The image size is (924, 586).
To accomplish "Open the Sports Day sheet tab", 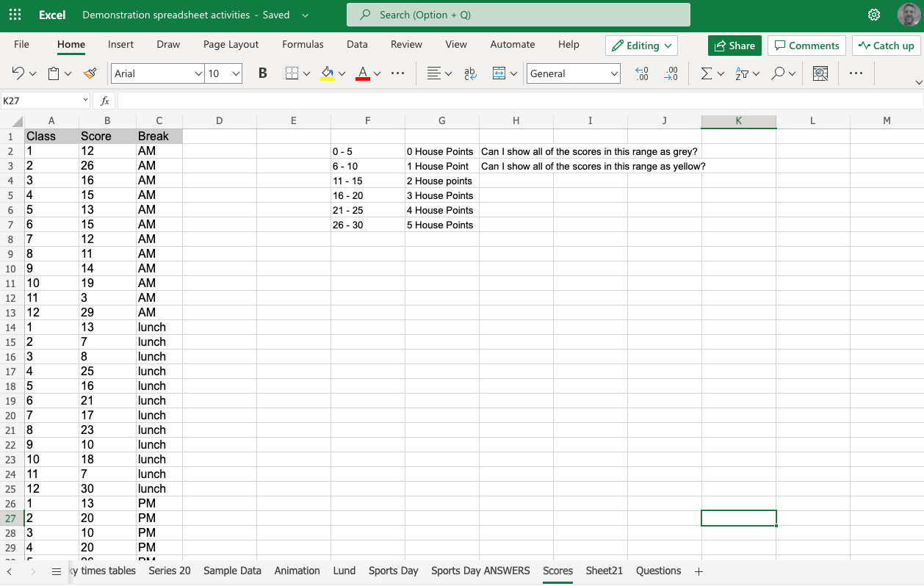I will (394, 571).
